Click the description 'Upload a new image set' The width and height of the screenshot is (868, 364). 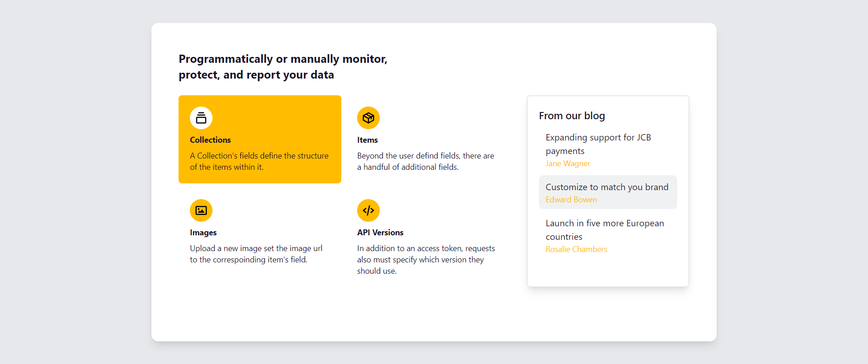(256, 254)
